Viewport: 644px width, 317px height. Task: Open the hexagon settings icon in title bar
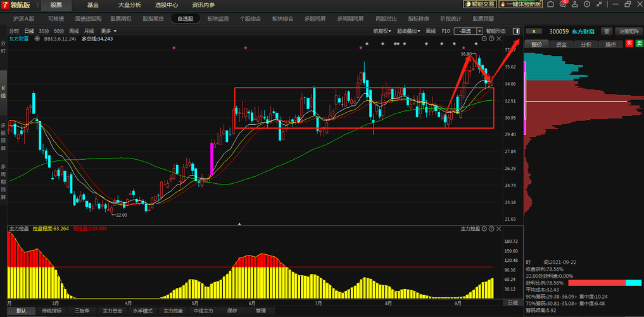tap(587, 4)
